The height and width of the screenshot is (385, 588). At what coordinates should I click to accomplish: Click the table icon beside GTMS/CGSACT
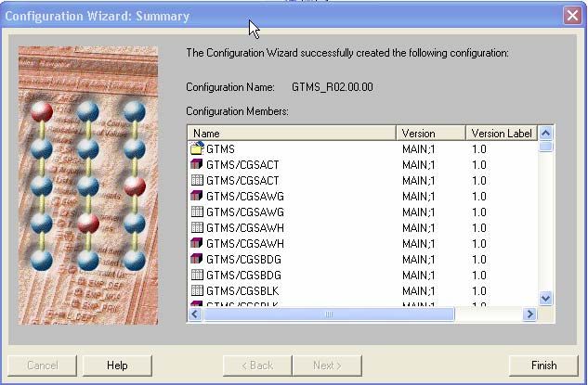pyautogui.click(x=197, y=180)
